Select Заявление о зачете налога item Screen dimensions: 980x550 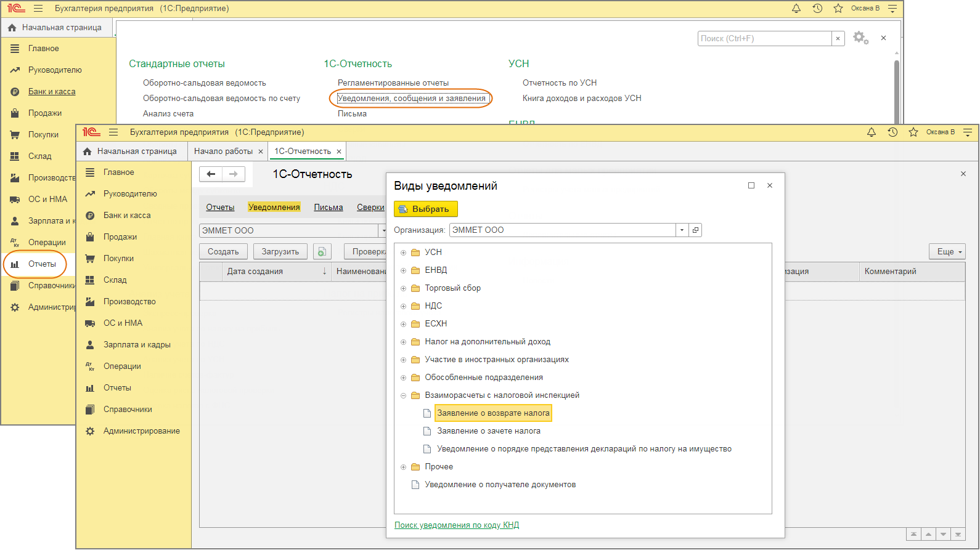point(488,431)
